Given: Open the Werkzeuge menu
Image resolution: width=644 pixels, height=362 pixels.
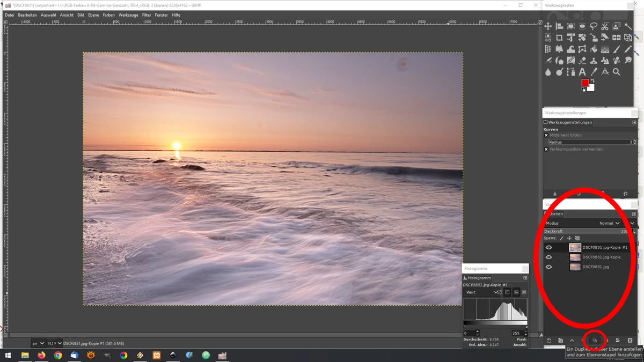Looking at the screenshot, I should pyautogui.click(x=128, y=15).
